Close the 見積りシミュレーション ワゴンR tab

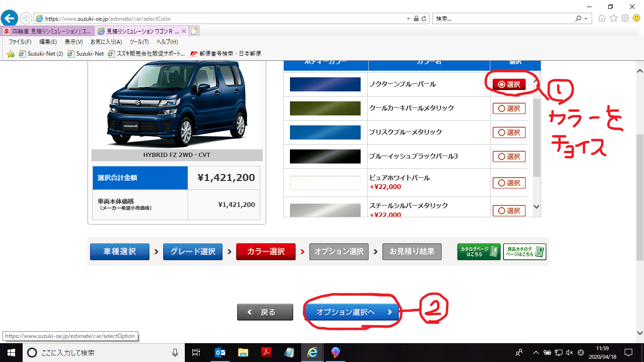184,31
